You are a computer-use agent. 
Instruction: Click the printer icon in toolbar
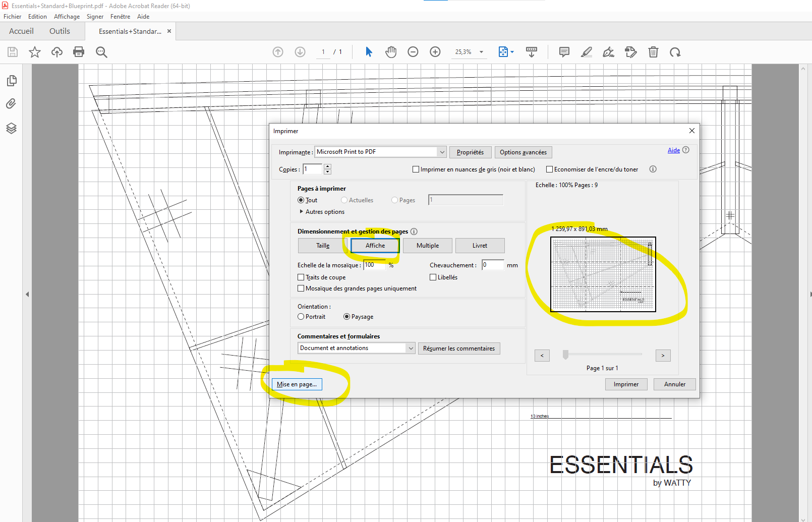coord(79,52)
